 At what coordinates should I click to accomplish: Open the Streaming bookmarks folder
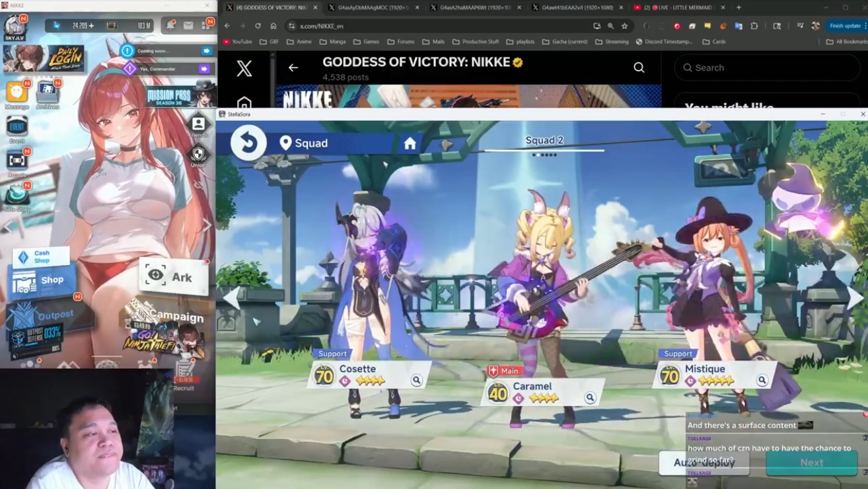[612, 42]
